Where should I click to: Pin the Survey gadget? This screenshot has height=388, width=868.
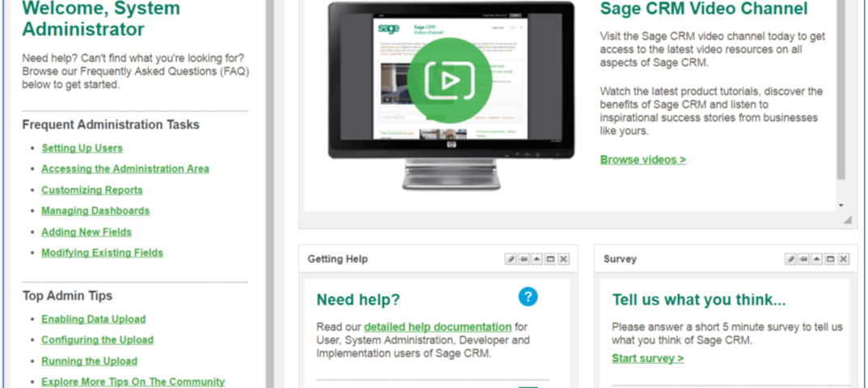click(x=804, y=259)
